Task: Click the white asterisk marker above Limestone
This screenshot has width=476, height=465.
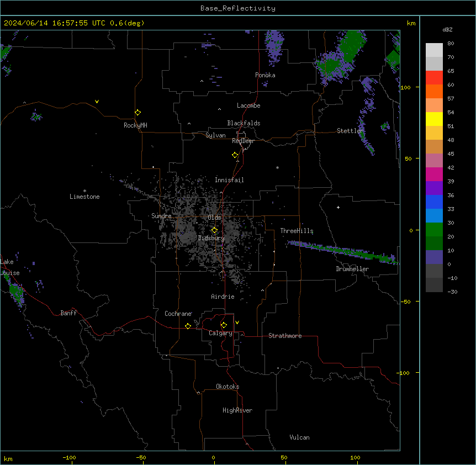Action: click(x=84, y=191)
